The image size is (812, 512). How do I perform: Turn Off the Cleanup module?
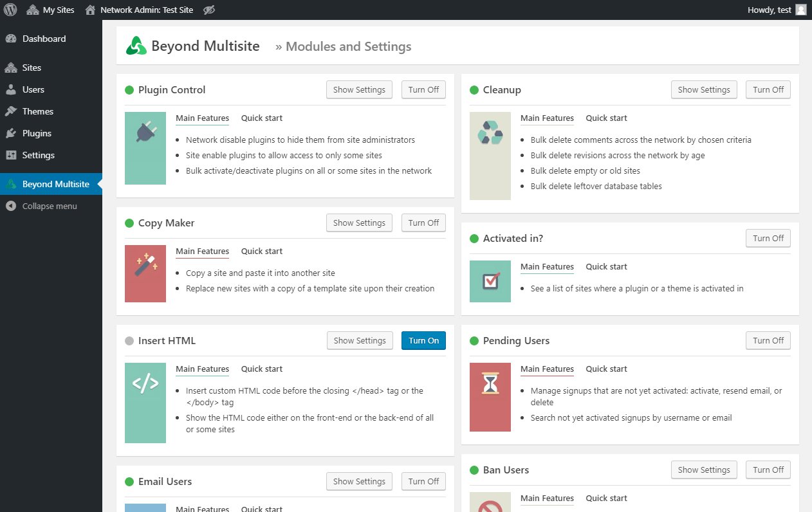click(x=768, y=89)
